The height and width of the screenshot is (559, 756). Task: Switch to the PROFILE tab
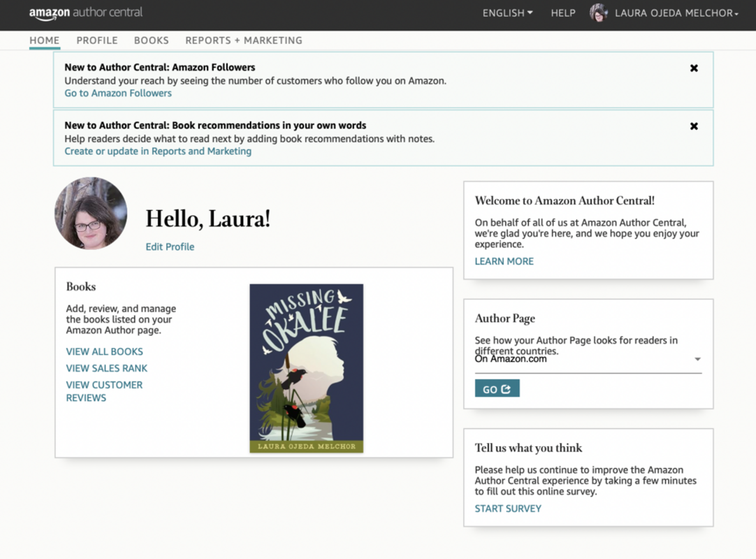tap(97, 41)
